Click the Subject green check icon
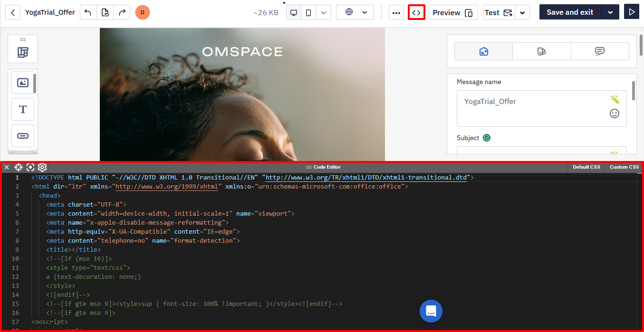The height and width of the screenshot is (332, 644). pos(487,138)
